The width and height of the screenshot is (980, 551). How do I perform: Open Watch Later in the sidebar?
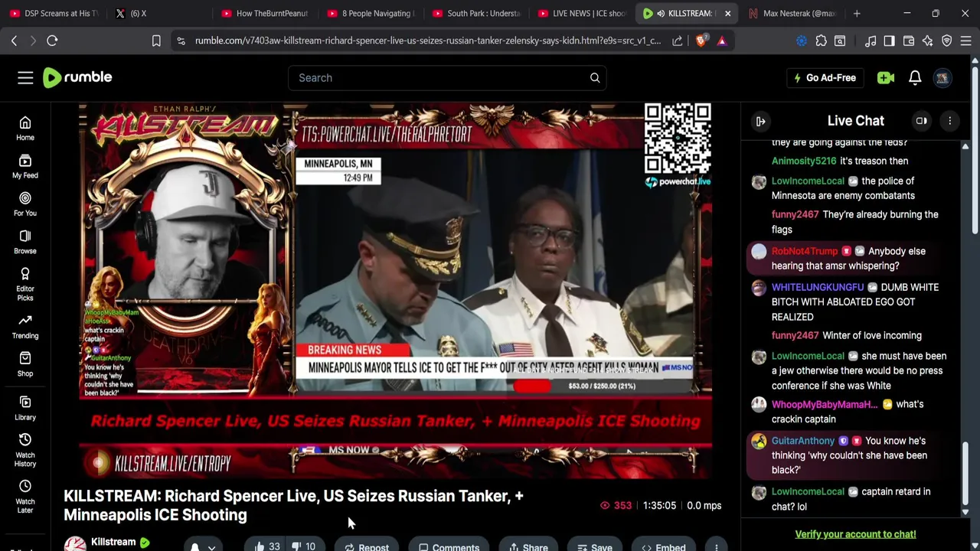[x=25, y=497]
